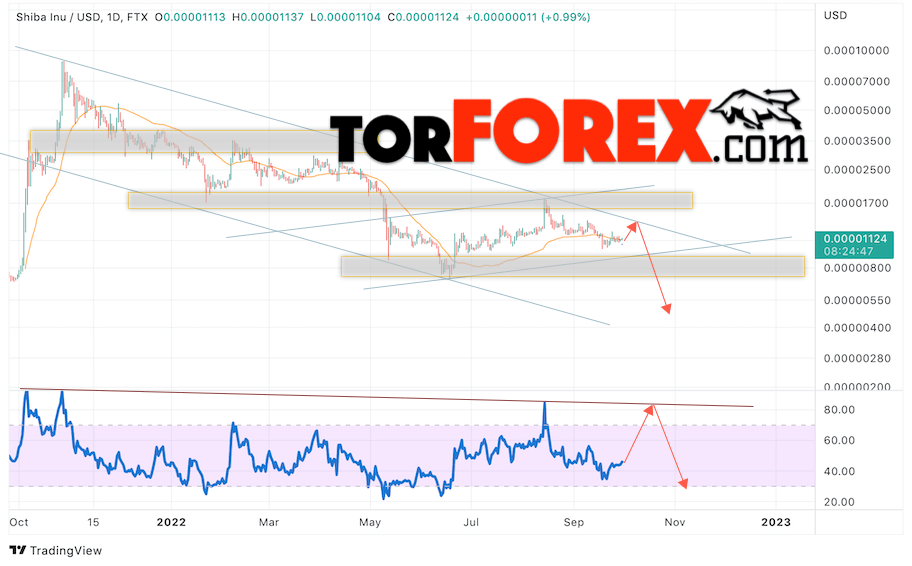Click the 2023 label on time axis
This screenshot has width=912, height=566.
776,522
